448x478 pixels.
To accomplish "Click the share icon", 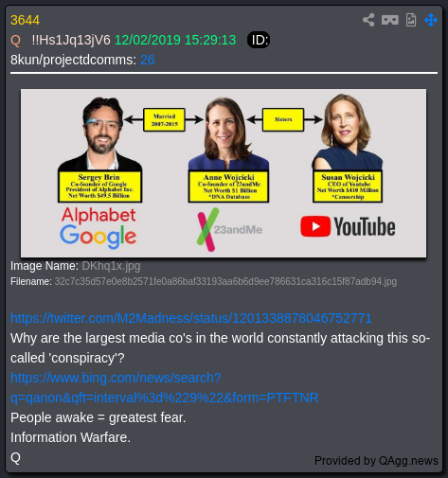I will pos(368,20).
